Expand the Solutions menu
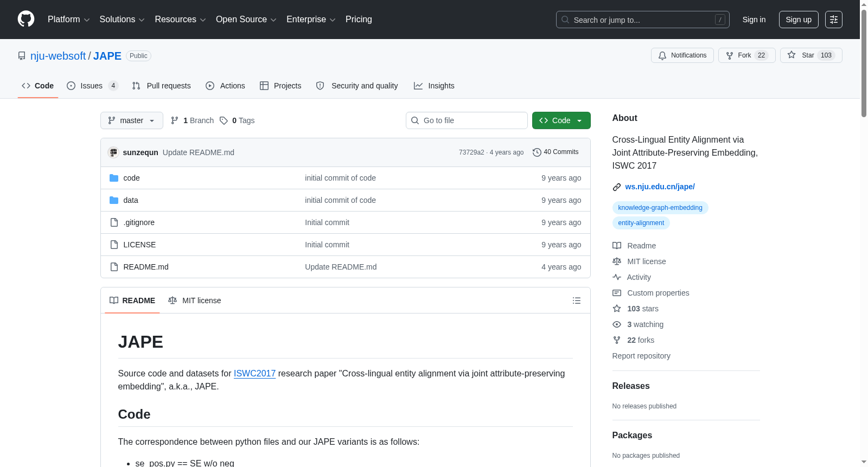The image size is (868, 467). [x=122, y=20]
